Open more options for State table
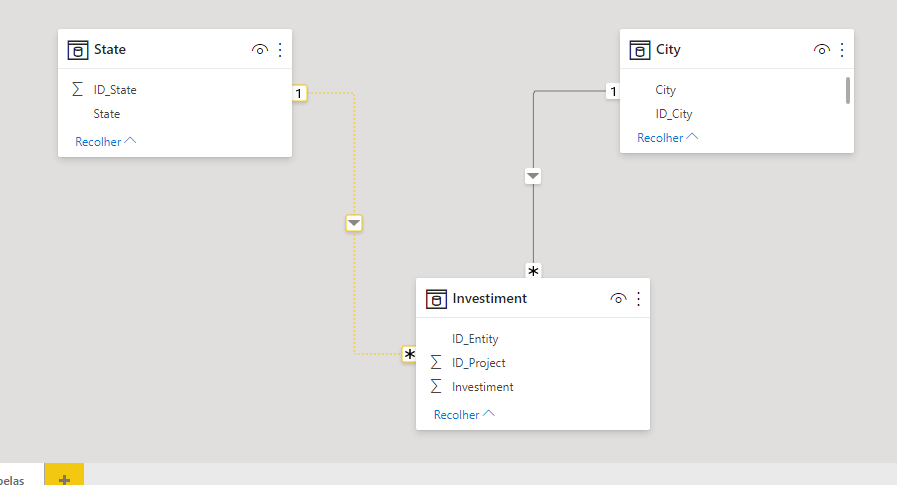Screen dimensions: 897x485 tap(280, 50)
